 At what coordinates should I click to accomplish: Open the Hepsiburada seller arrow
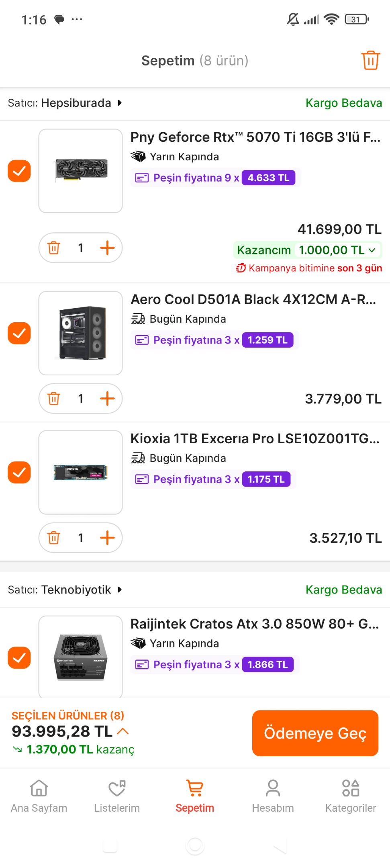click(120, 103)
